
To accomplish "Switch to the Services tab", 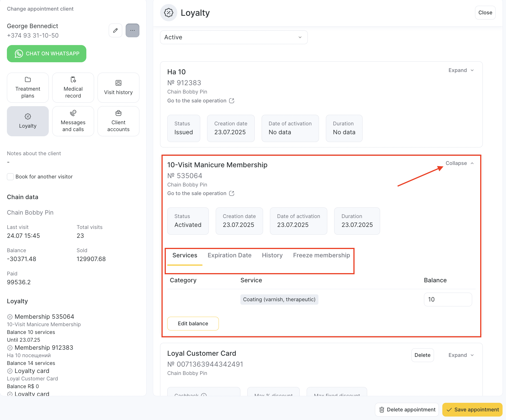I will pyautogui.click(x=185, y=255).
